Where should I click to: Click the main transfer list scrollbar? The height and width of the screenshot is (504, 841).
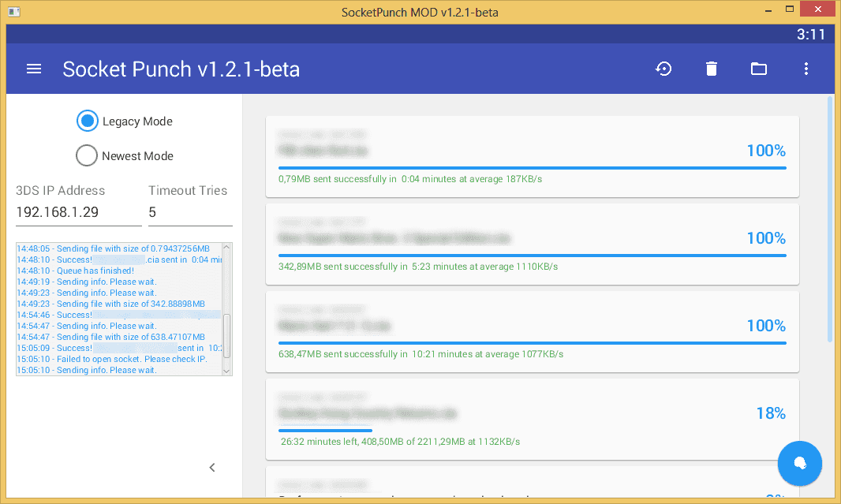[x=830, y=218]
